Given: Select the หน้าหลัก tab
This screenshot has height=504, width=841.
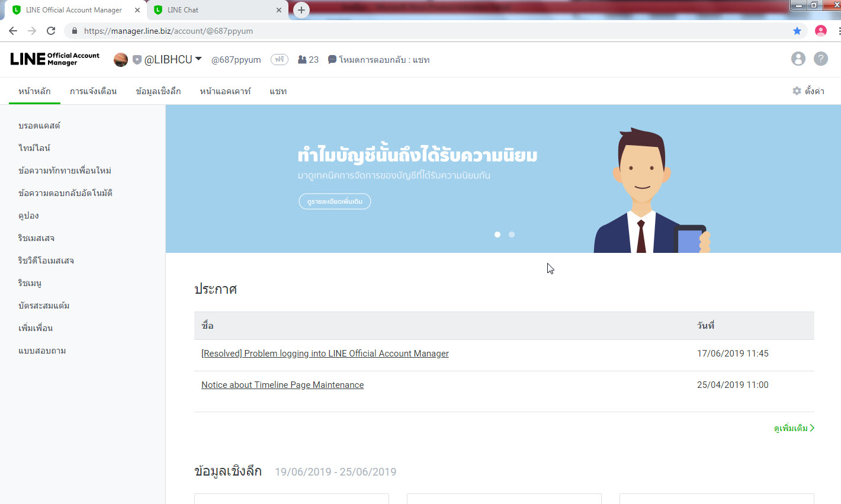Looking at the screenshot, I should point(34,91).
